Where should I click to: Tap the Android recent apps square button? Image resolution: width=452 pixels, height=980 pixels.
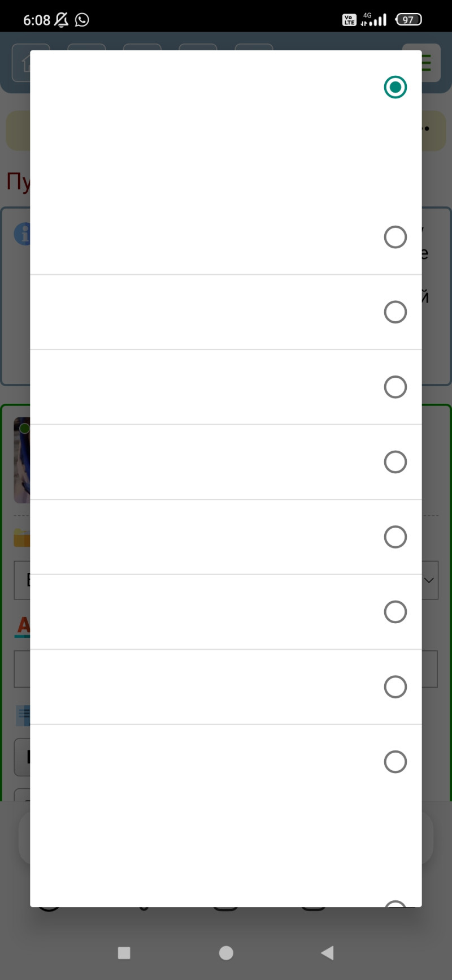click(124, 953)
